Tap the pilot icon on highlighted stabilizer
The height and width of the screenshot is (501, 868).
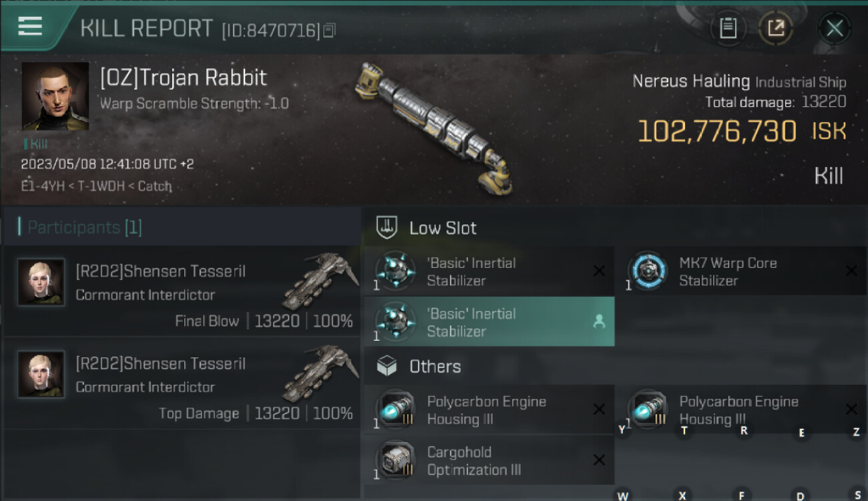tap(599, 321)
